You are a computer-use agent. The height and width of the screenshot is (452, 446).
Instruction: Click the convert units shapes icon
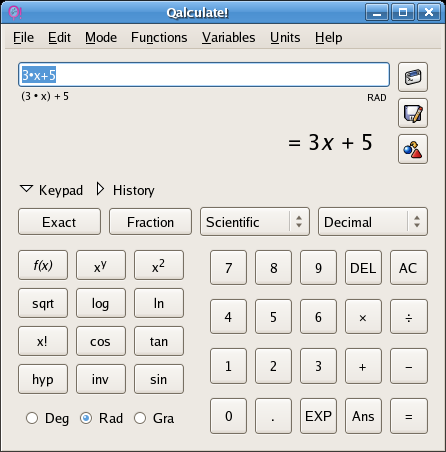pyautogui.click(x=413, y=149)
